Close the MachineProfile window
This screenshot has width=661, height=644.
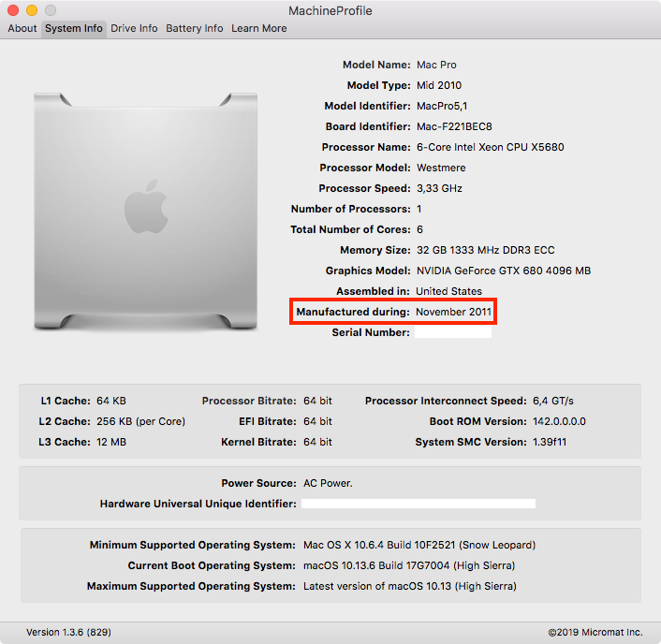[13, 10]
